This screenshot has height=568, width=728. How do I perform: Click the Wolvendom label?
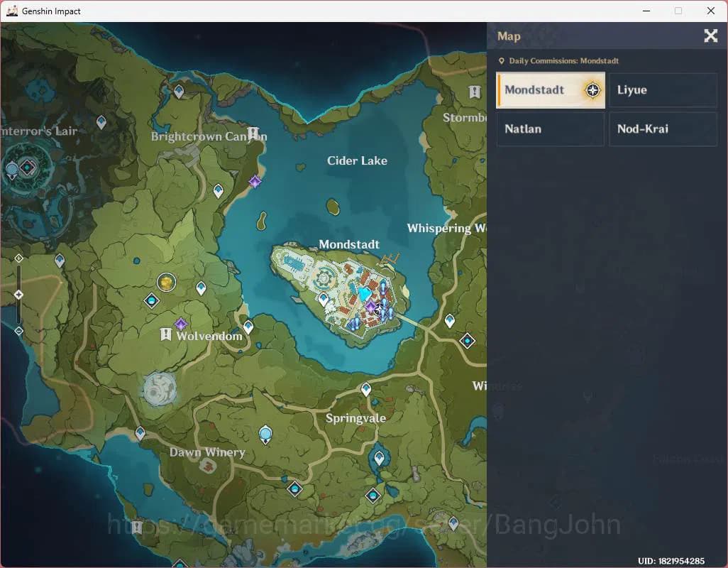[209, 336]
